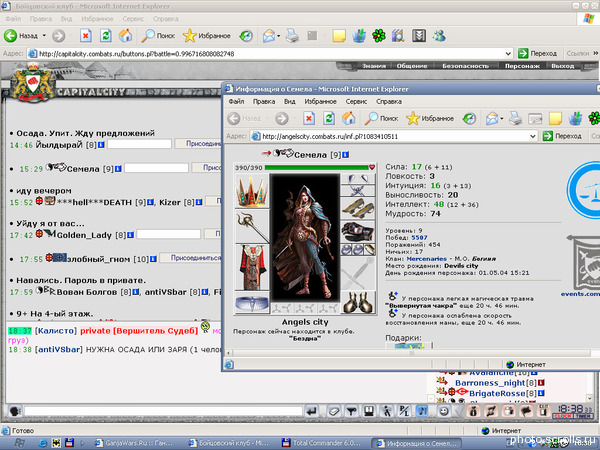Click green ICQ flower icon in main toolbar

coord(379,36)
